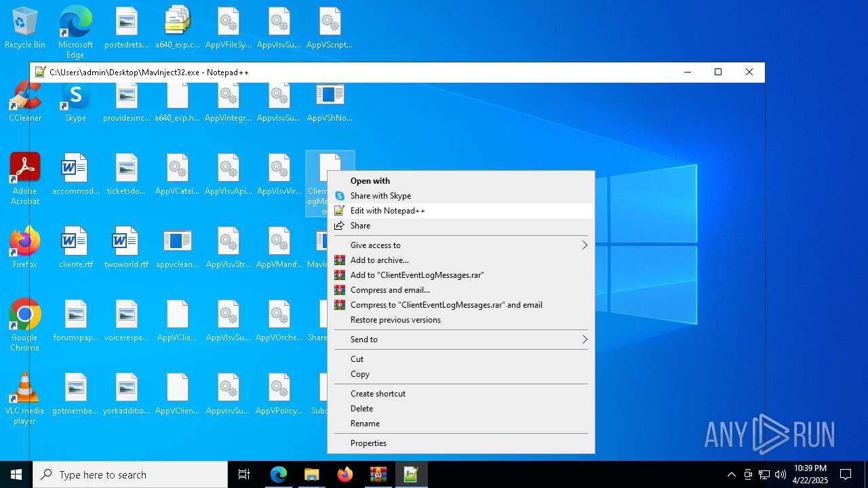Choose Edit with Notepad++ in context menu
The width and height of the screenshot is (868, 488).
(461, 211)
